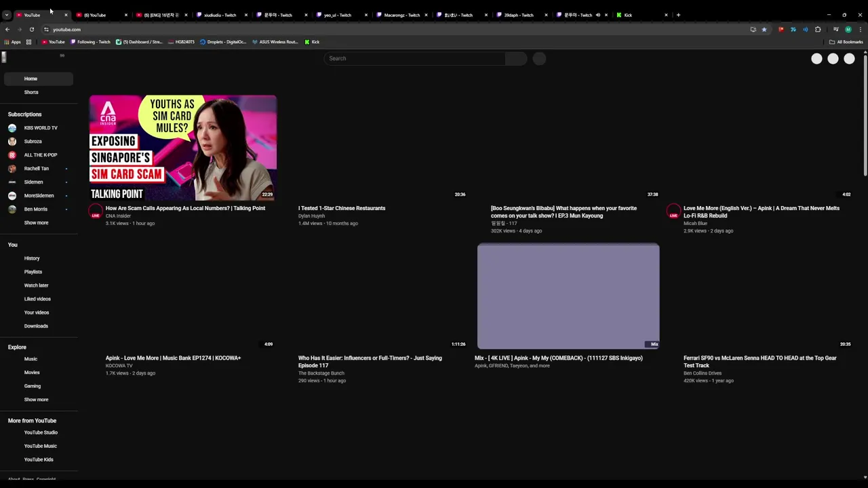Open the KBS WORLD TV channel avatar
868x488 pixels.
(12, 127)
